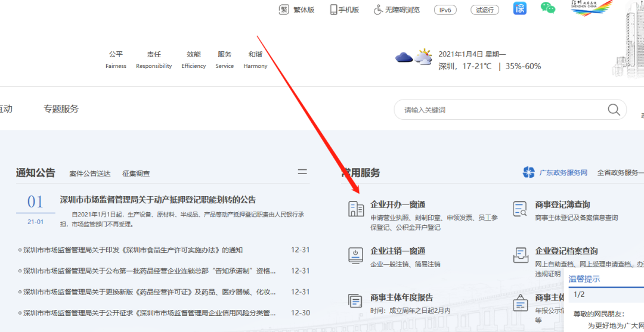
Task: Click the 企业开办一窗通 building icon
Action: point(356,209)
